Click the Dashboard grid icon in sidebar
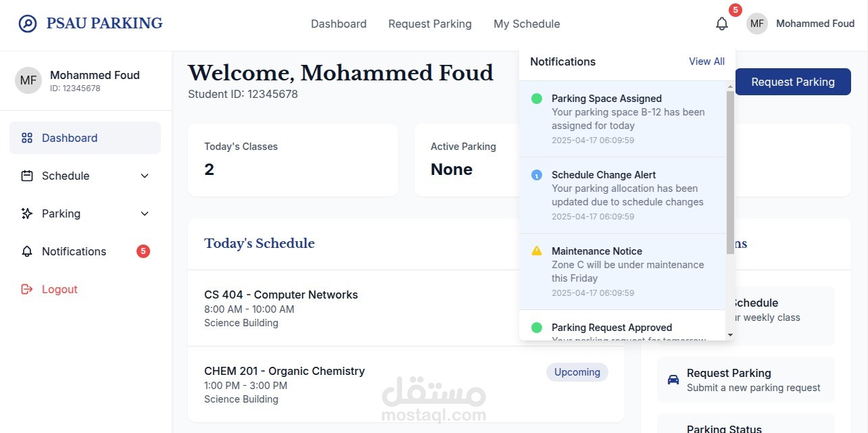This screenshot has width=868, height=433. (x=27, y=138)
